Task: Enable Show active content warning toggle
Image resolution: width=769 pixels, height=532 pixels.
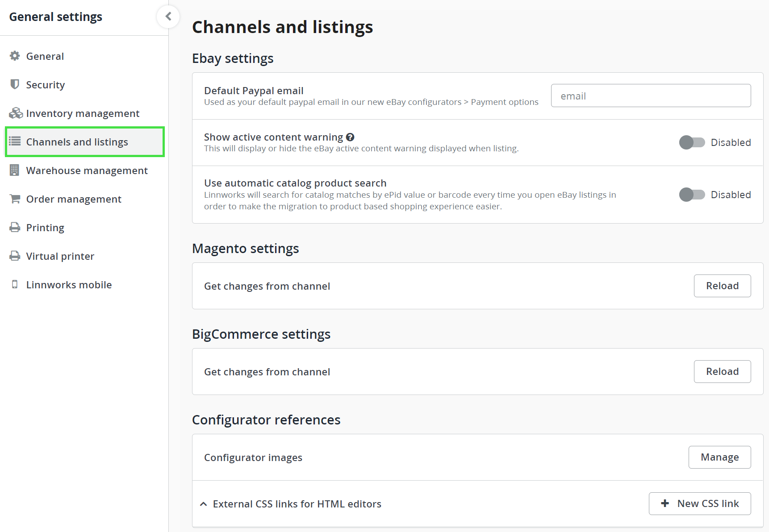Action: click(692, 142)
